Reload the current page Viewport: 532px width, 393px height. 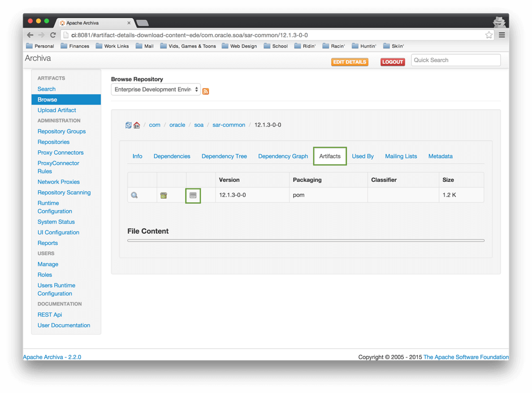pyautogui.click(x=53, y=35)
